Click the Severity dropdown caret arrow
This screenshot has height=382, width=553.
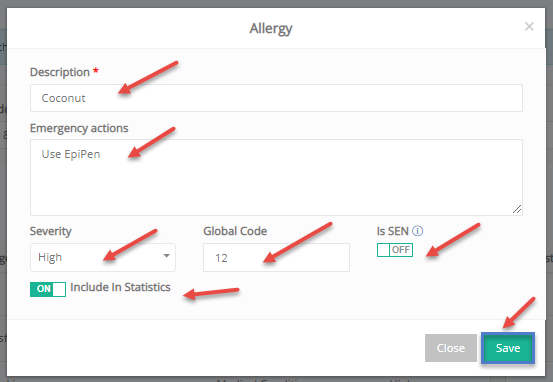pyautogui.click(x=166, y=256)
